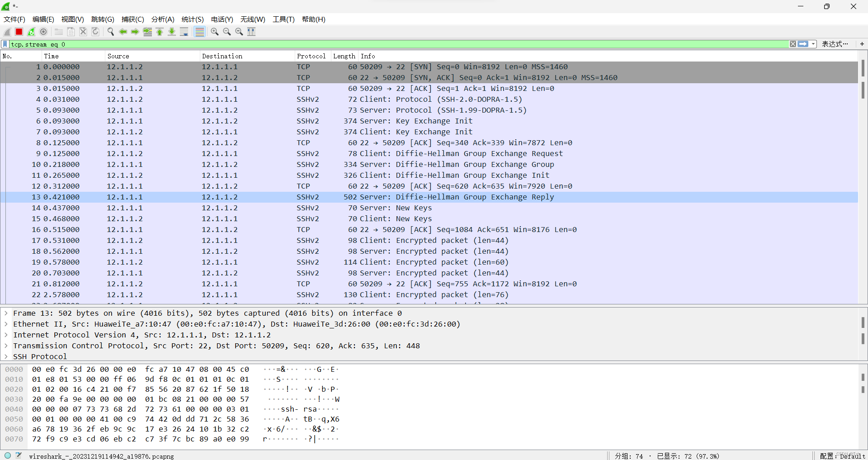Open the 统计 menu
The image size is (868, 460).
[192, 19]
